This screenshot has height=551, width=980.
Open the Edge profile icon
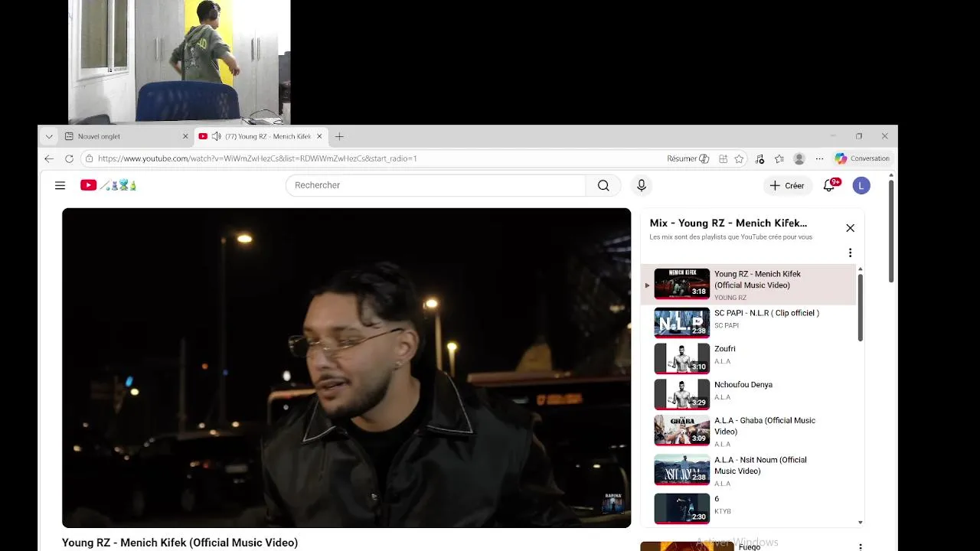pyautogui.click(x=799, y=158)
